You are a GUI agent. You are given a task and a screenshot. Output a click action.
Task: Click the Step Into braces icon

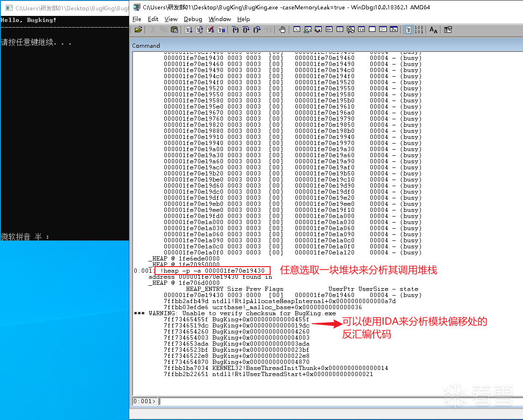pos(236,29)
